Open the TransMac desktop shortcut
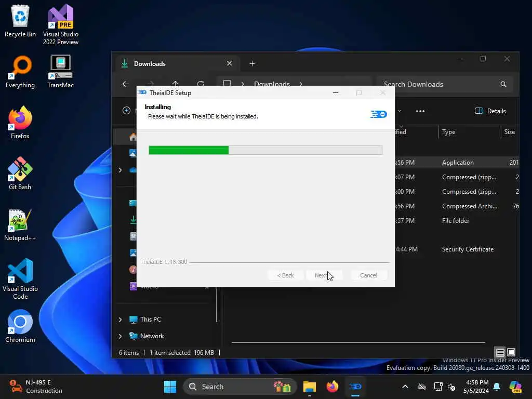The image size is (532, 399). [x=61, y=72]
